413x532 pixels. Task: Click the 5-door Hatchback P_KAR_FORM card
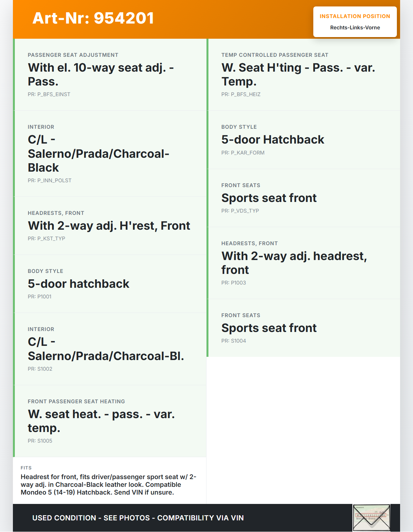[303, 140]
